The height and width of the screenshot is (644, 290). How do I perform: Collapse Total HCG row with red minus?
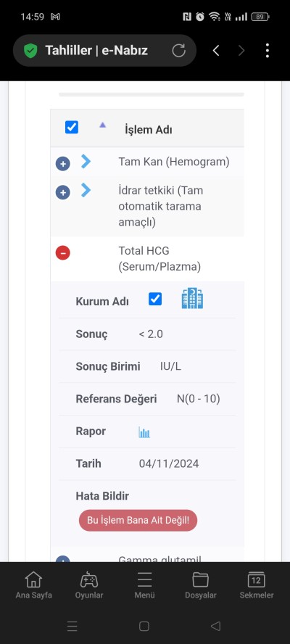(x=63, y=252)
